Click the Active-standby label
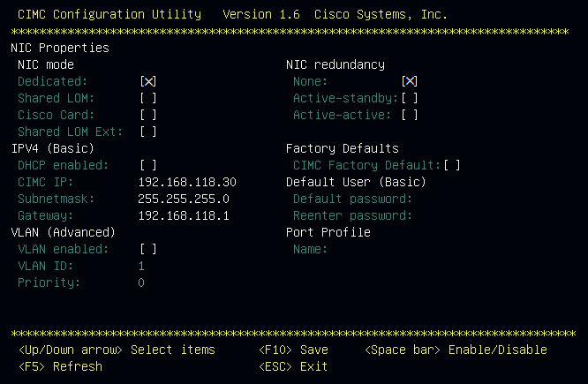The height and width of the screenshot is (384, 588). coord(345,98)
